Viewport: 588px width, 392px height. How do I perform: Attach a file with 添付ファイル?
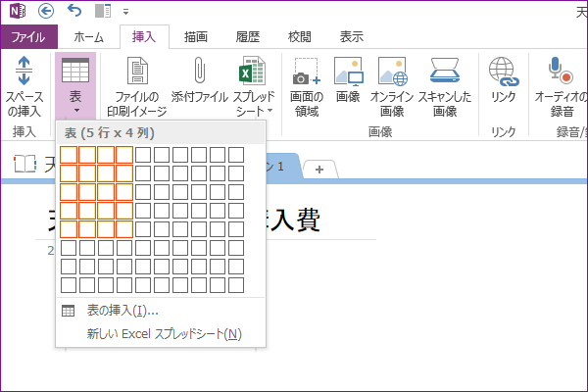click(200, 80)
